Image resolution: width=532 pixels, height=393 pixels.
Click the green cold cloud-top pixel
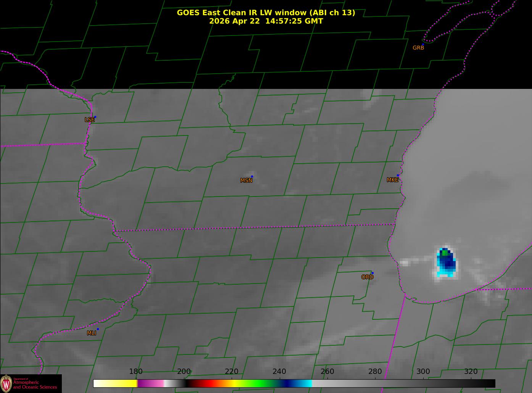coord(445,253)
